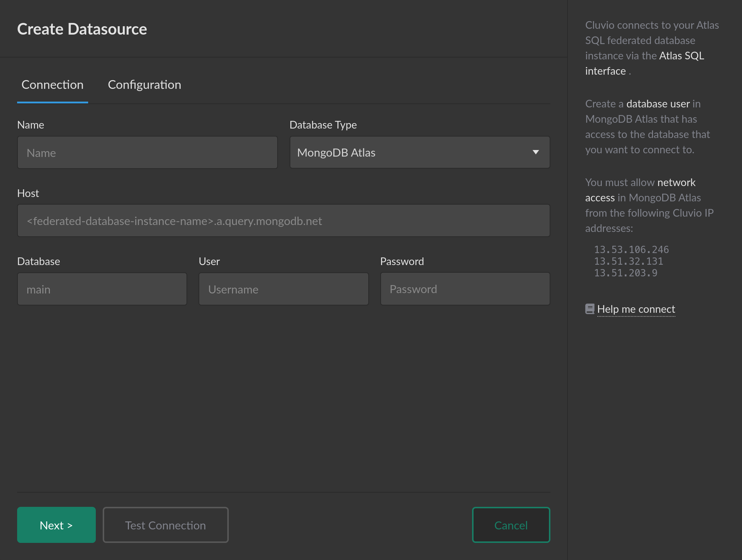Click the Create Datasource heading
Viewport: 742px width, 560px height.
coord(82,29)
